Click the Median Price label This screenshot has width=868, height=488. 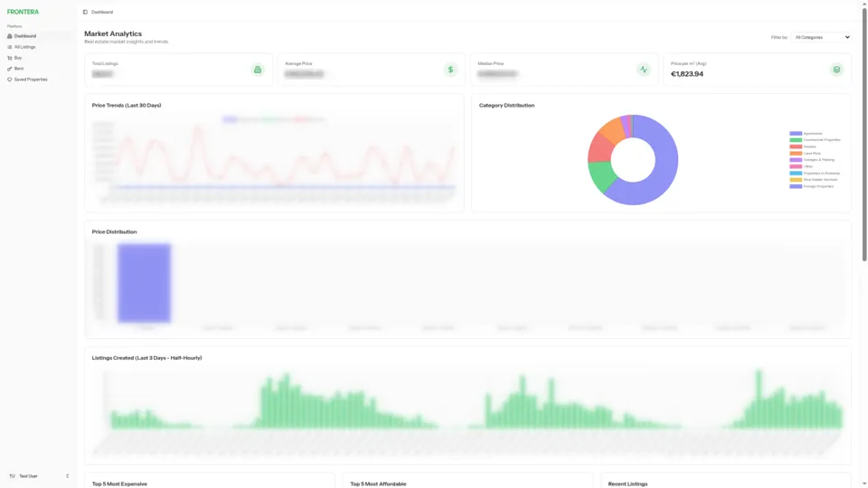pos(490,63)
